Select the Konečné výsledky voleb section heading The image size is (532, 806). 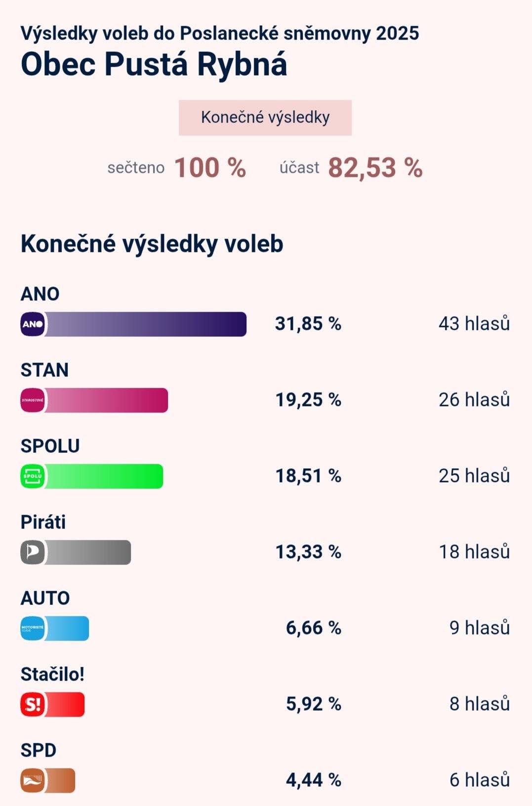point(151,242)
